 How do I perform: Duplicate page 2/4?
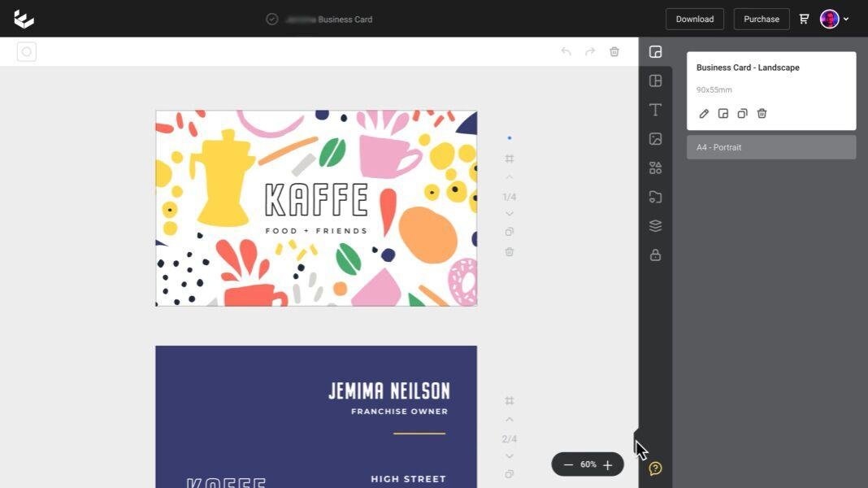click(x=510, y=474)
